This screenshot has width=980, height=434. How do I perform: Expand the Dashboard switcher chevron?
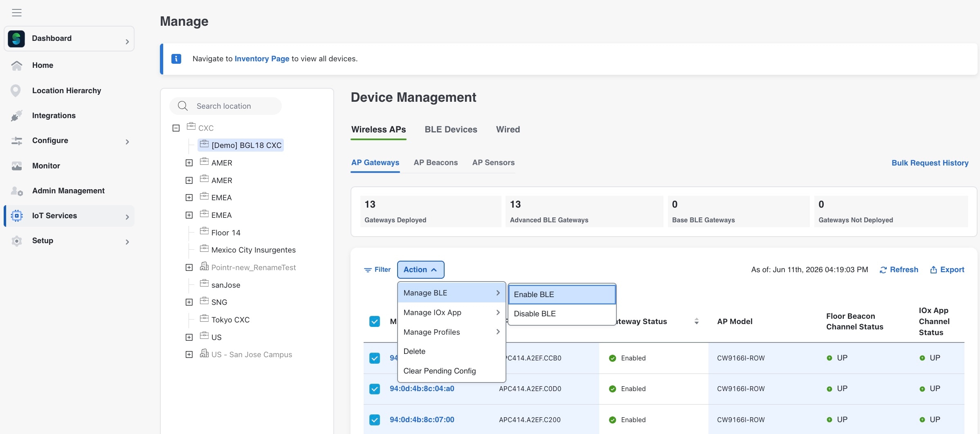coord(127,42)
